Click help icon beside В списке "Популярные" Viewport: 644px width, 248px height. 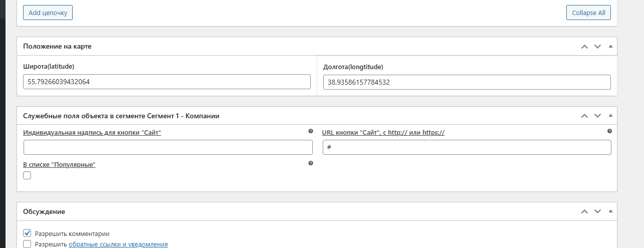311,163
